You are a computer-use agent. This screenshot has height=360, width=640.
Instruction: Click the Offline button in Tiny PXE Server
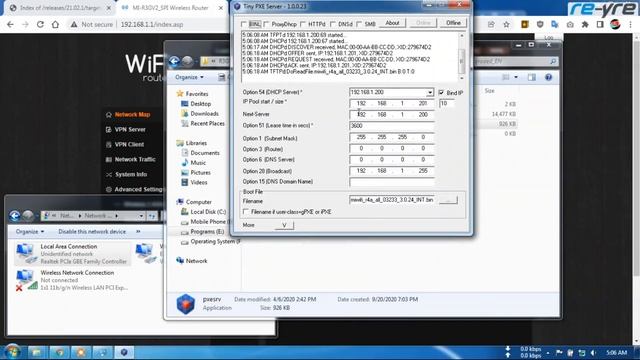[453, 23]
